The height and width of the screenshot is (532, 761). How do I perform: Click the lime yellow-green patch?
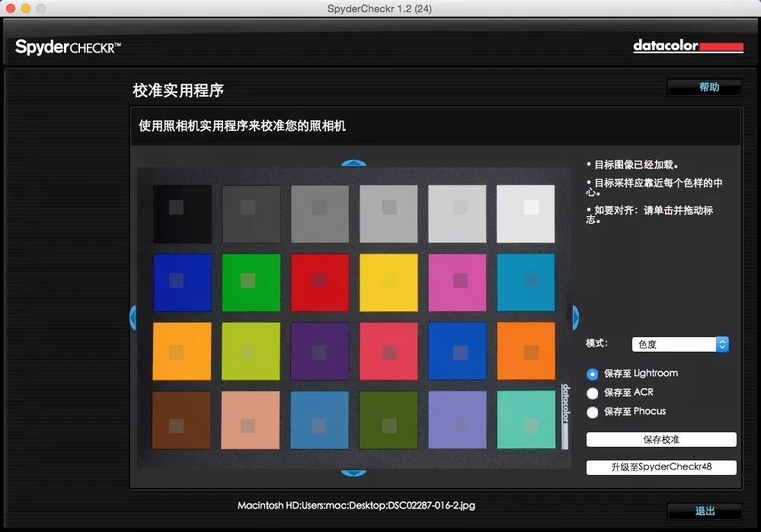(x=251, y=351)
